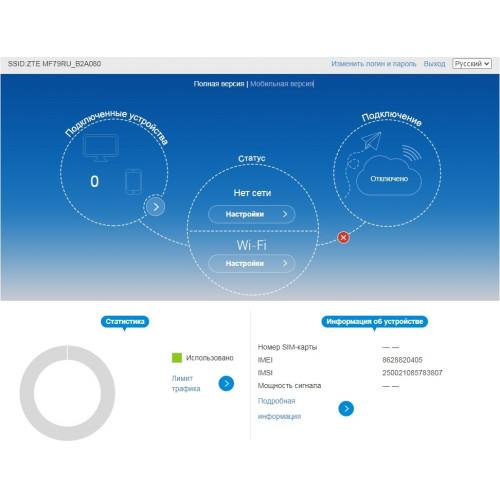Click the Выход logout link
This screenshot has height=500, width=500.
coord(434,63)
